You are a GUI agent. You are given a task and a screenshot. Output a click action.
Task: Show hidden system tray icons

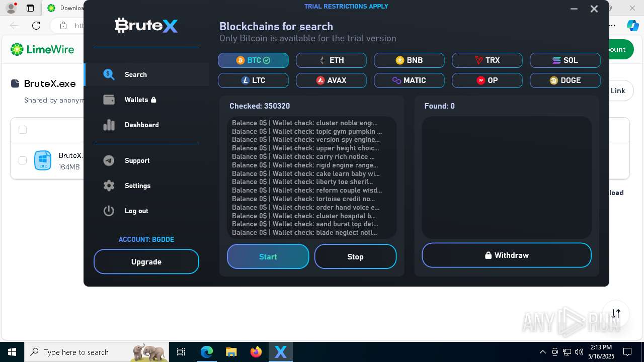point(542,352)
